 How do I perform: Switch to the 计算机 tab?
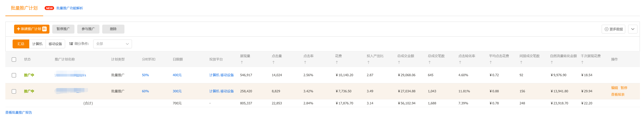pos(37,44)
